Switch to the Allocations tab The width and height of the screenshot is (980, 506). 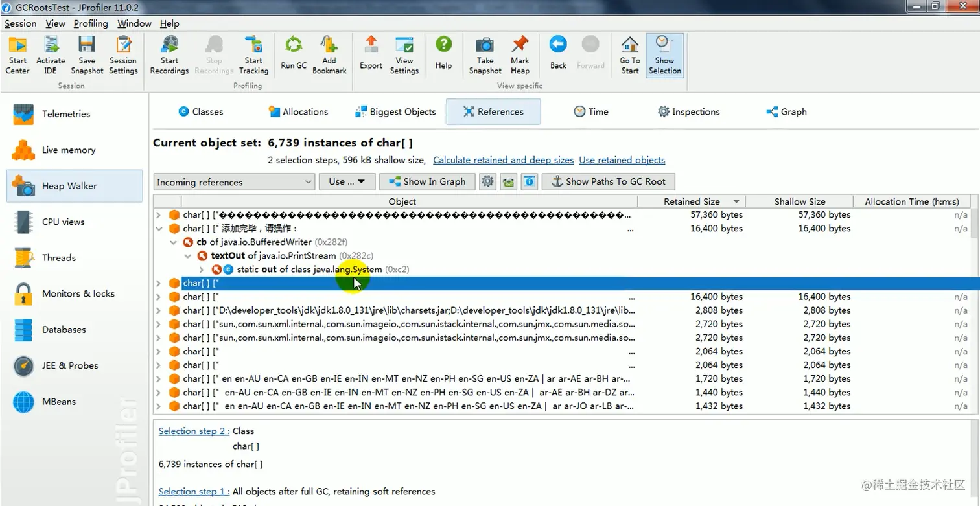click(x=298, y=111)
